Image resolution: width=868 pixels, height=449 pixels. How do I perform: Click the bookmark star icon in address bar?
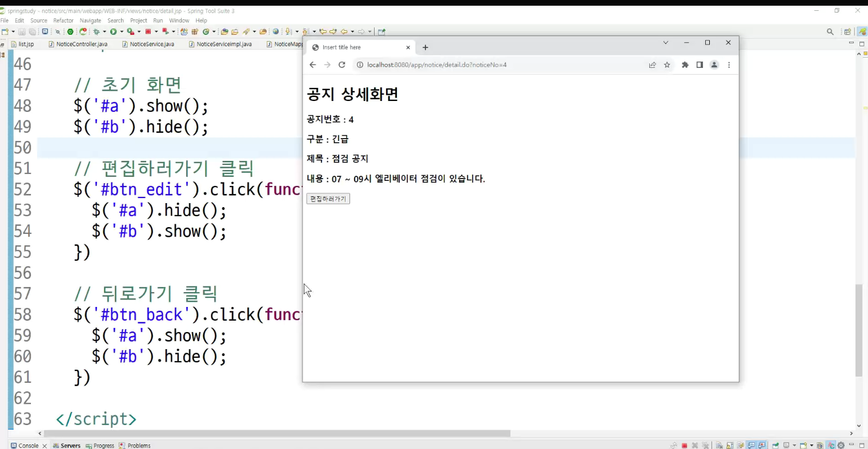(667, 65)
